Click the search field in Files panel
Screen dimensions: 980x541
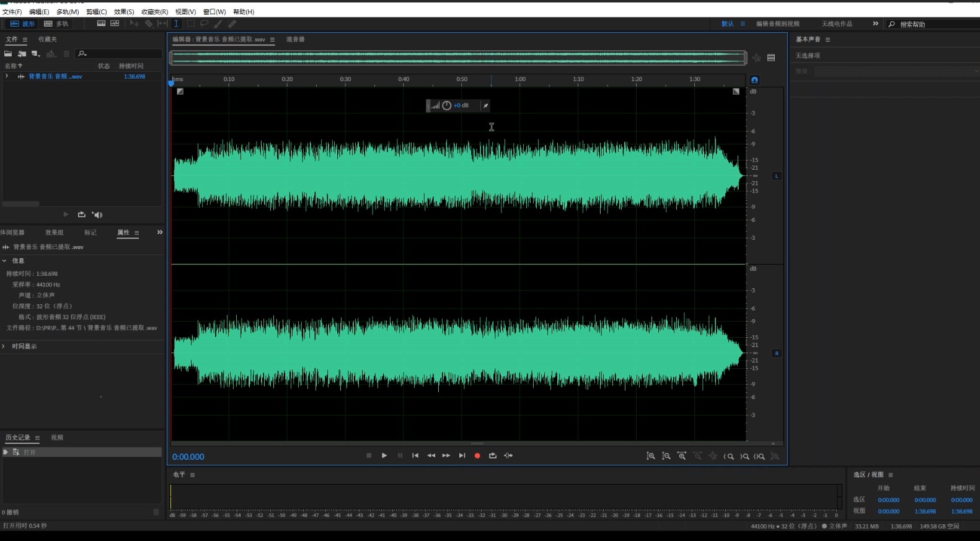pyautogui.click(x=119, y=54)
